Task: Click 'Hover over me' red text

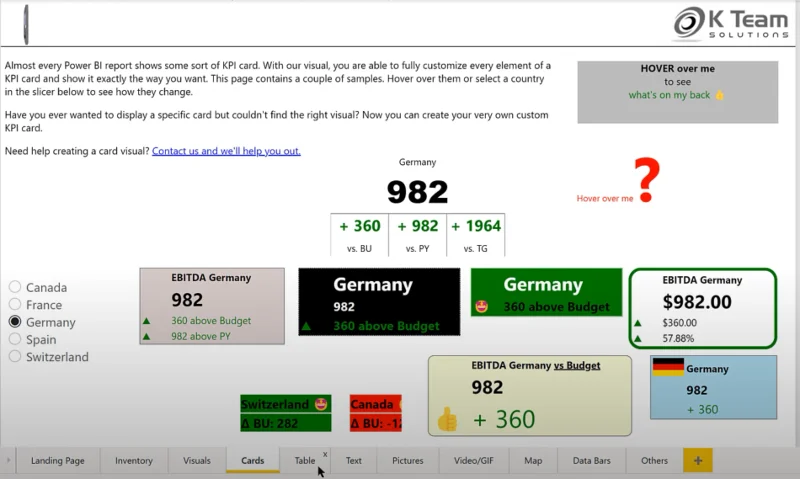Action: pyautogui.click(x=605, y=198)
